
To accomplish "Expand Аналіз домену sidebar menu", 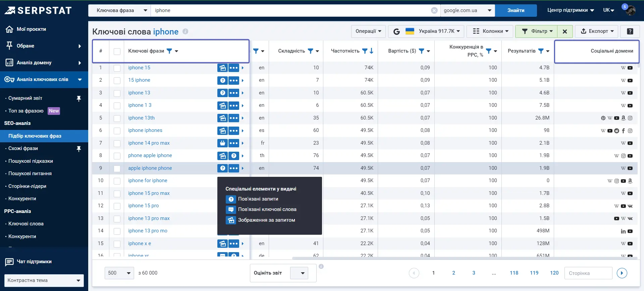I will [44, 63].
